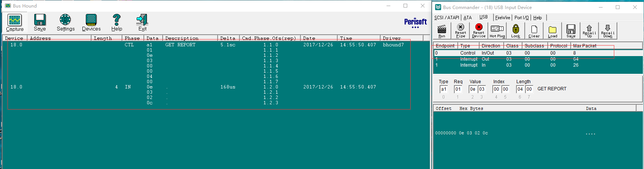
Task: Click the bhound7 driver cell
Action: point(393,45)
